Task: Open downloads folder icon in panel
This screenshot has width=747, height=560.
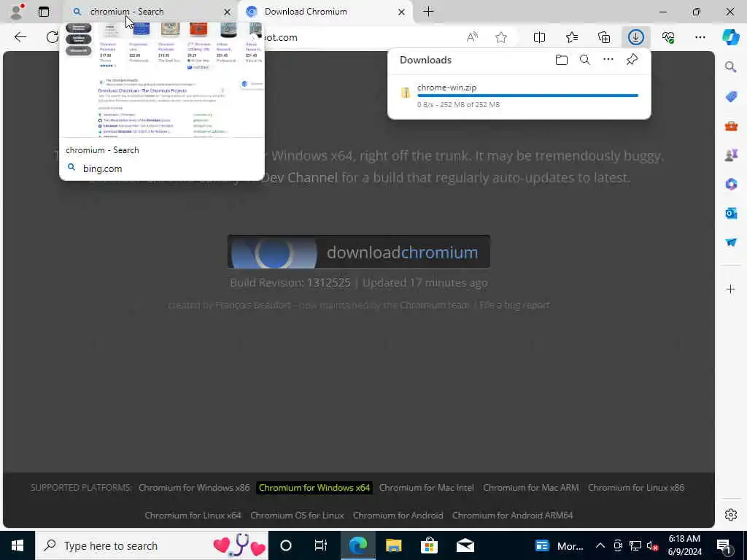Action: point(561,60)
